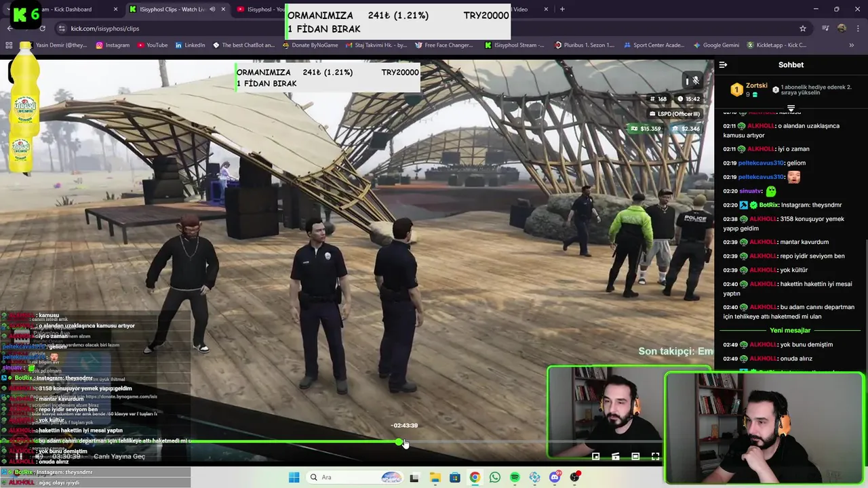Open File Explorer from taskbar
Image resolution: width=868 pixels, height=488 pixels.
pos(435,477)
